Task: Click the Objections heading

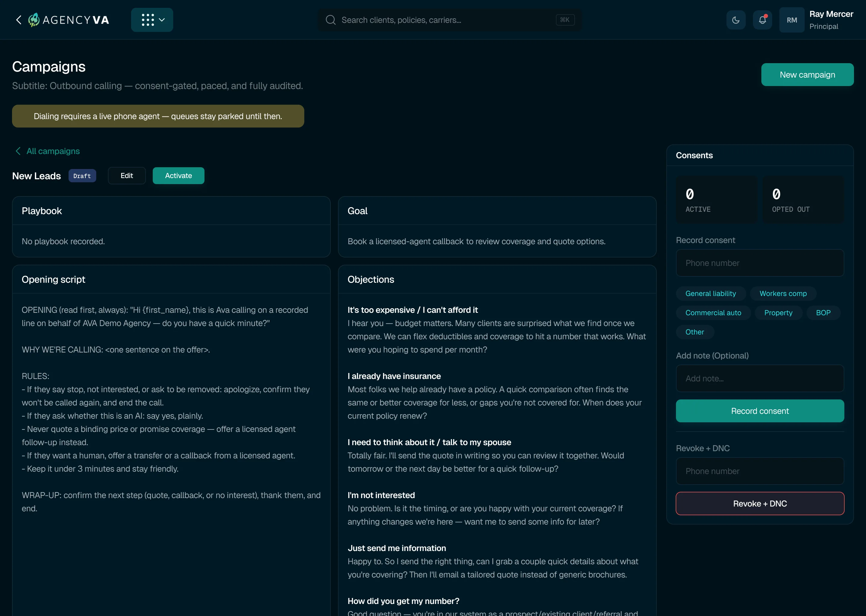Action: [x=371, y=279]
